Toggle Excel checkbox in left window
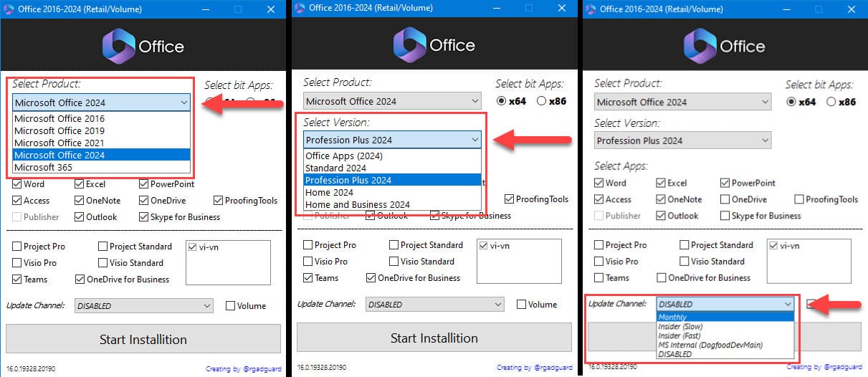The image size is (868, 377). pyautogui.click(x=80, y=184)
